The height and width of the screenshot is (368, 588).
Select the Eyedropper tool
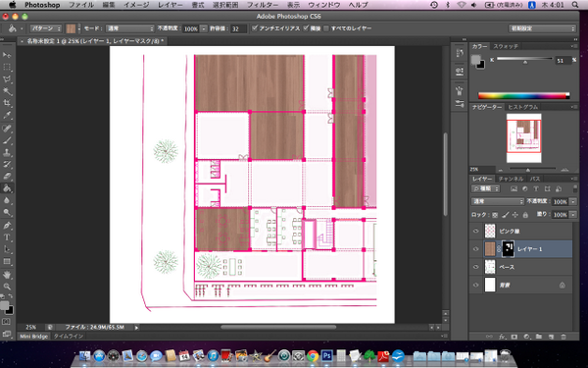point(7,115)
